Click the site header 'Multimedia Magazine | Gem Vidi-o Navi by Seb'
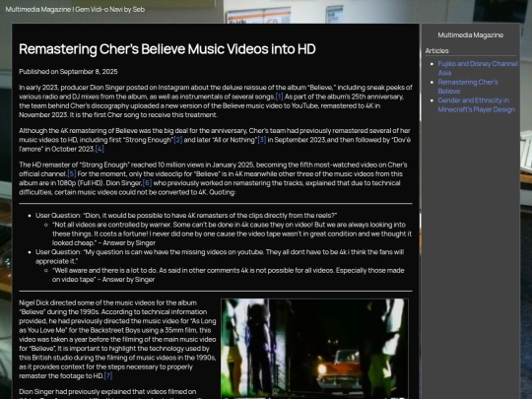532x399 pixels. (x=75, y=10)
